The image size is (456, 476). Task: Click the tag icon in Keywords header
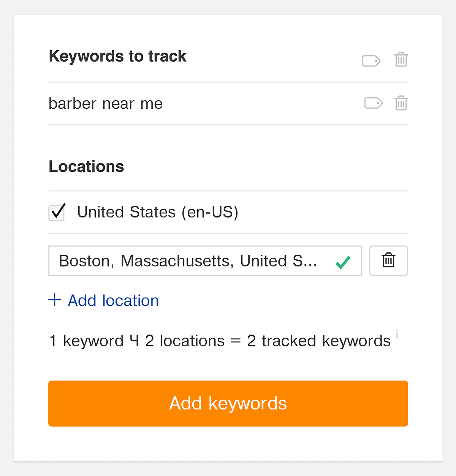tap(371, 60)
